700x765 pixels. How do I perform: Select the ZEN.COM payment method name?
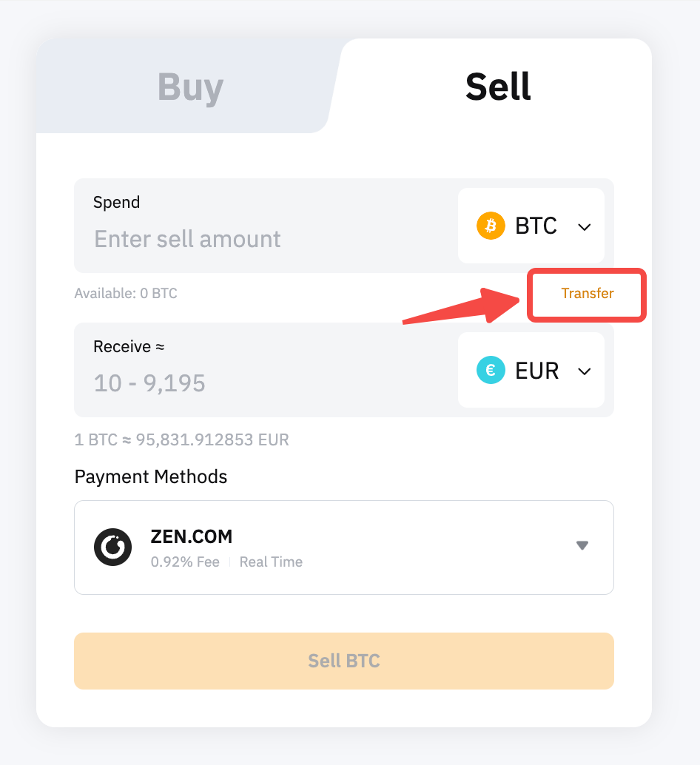tap(192, 536)
